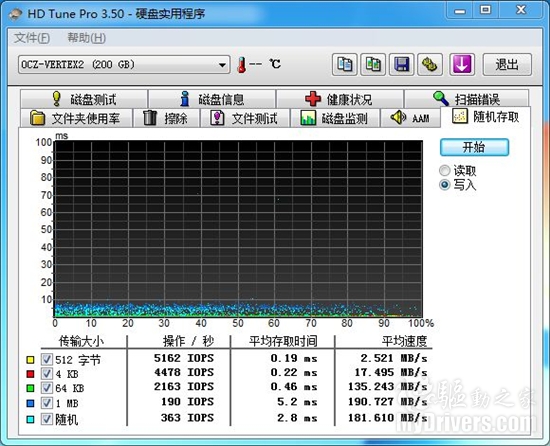
Task: Click the 0.19 ms access time
Action: coord(294,359)
